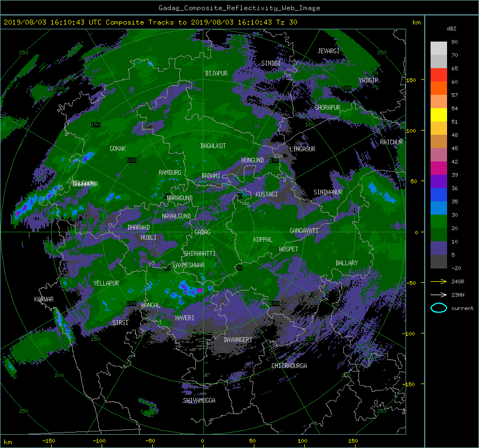Select the red swatch in the dBZ scale
Screen dimensions: 479x448
[x=439, y=75]
